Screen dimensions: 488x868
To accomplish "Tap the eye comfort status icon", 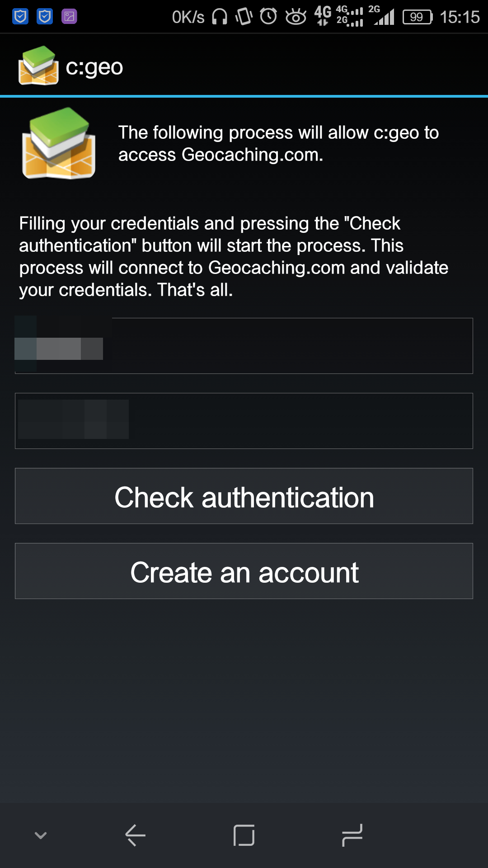I will click(x=296, y=17).
